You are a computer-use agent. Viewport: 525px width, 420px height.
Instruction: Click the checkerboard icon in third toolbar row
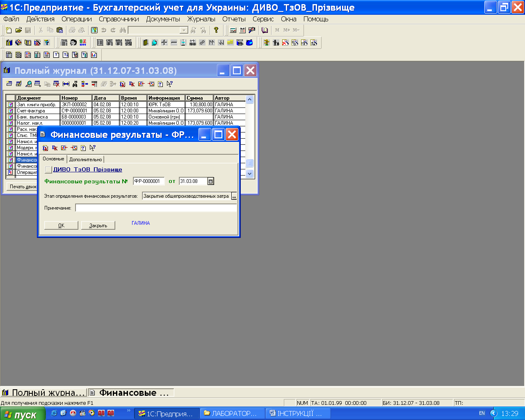tap(18, 55)
